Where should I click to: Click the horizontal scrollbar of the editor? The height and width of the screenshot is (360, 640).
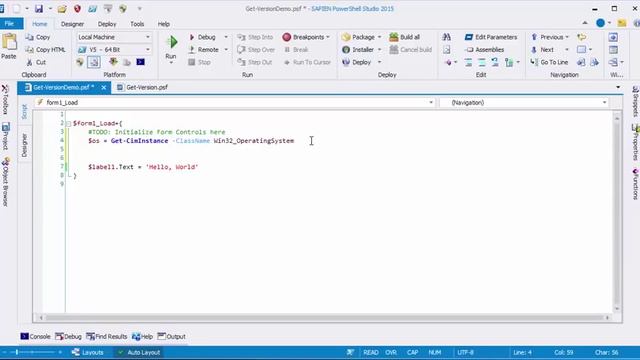click(324, 318)
